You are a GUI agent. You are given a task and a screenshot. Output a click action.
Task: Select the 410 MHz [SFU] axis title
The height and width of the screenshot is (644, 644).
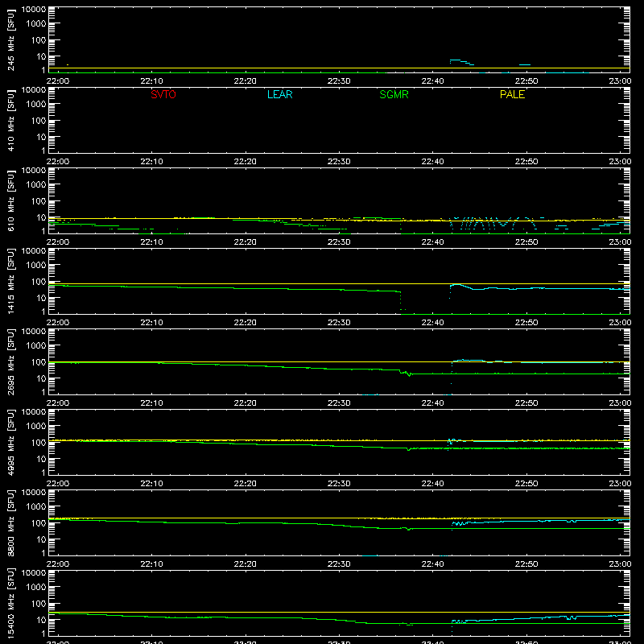click(x=11, y=120)
